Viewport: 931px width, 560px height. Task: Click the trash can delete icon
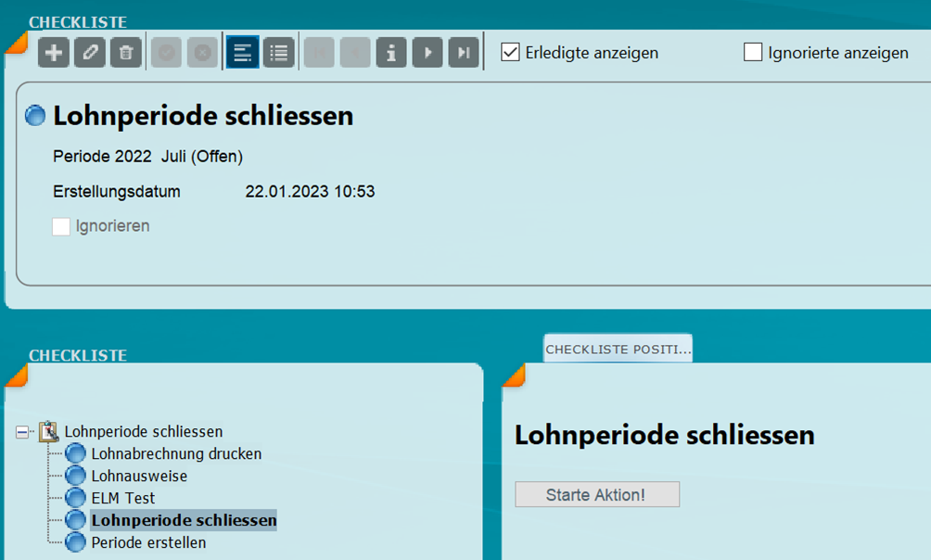tap(126, 53)
